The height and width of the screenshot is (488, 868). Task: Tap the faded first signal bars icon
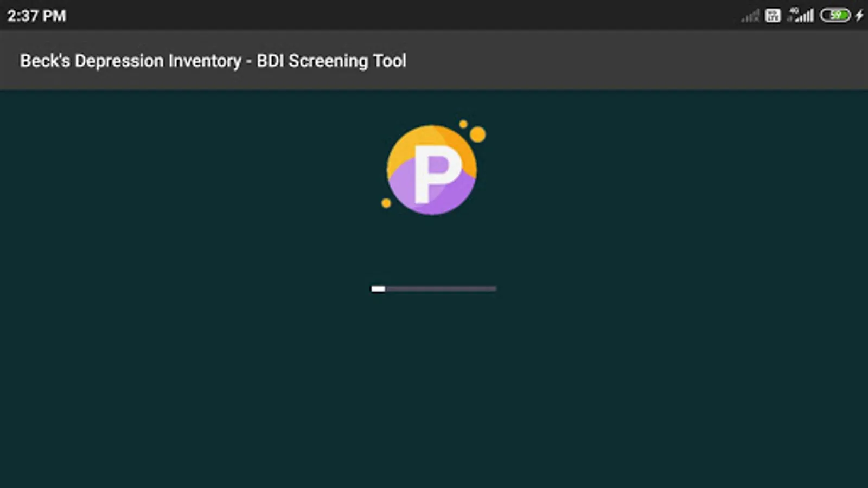click(750, 16)
